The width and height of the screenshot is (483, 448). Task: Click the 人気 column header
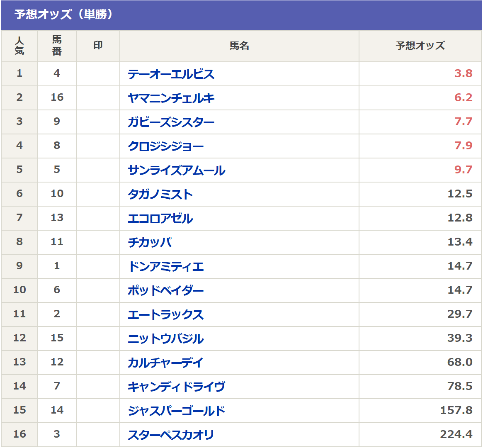[19, 46]
